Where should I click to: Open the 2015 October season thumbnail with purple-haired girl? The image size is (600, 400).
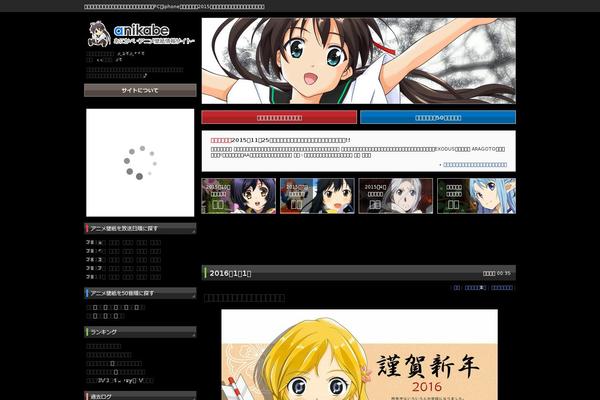[239, 196]
